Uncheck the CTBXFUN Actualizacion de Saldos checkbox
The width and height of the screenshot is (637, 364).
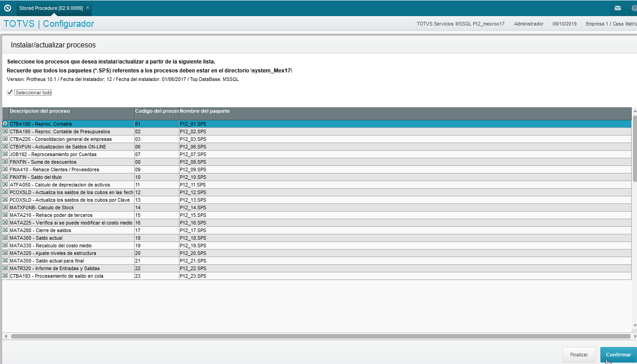coord(5,146)
